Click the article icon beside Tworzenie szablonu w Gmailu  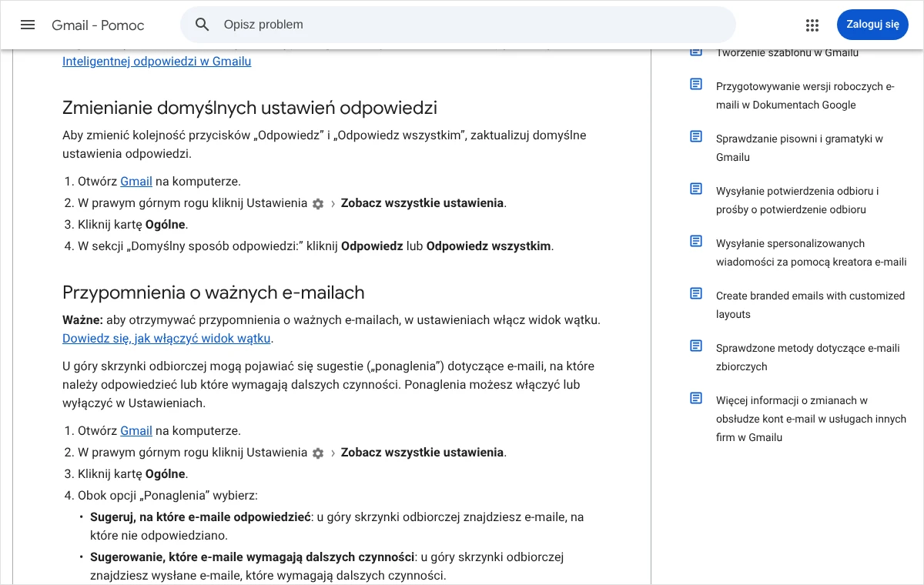pos(696,52)
